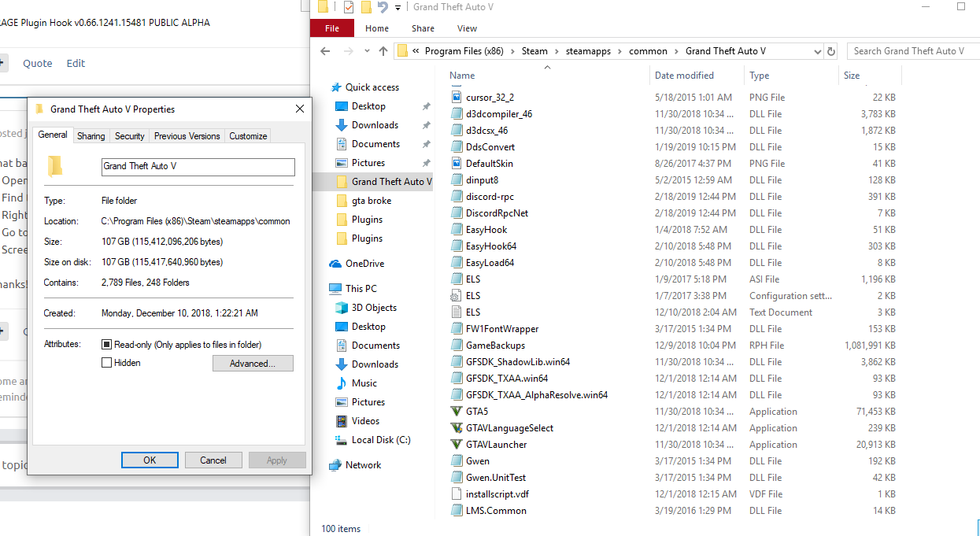Open the Quick Access Toolbar customize dropdown
The height and width of the screenshot is (536, 980).
point(398,7)
